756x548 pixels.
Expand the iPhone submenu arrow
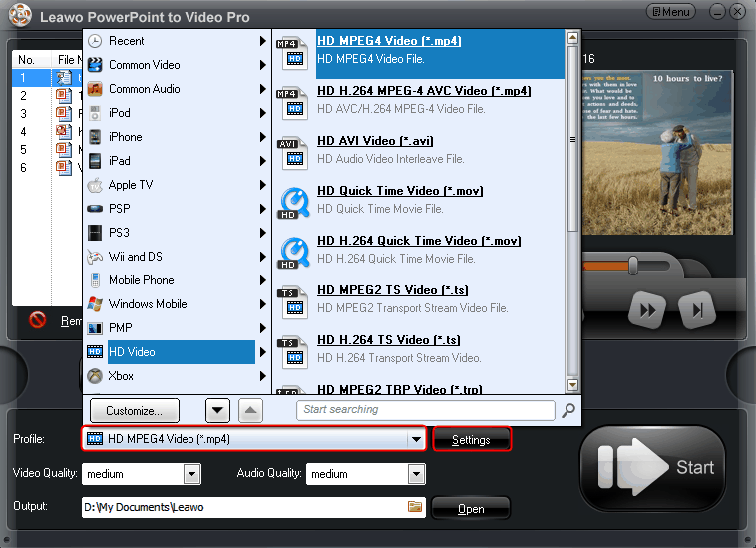(x=262, y=137)
